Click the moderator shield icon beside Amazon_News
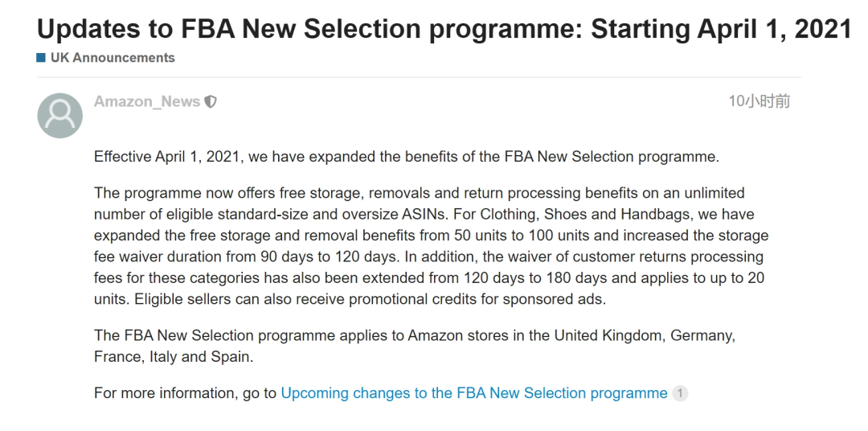 (x=211, y=102)
